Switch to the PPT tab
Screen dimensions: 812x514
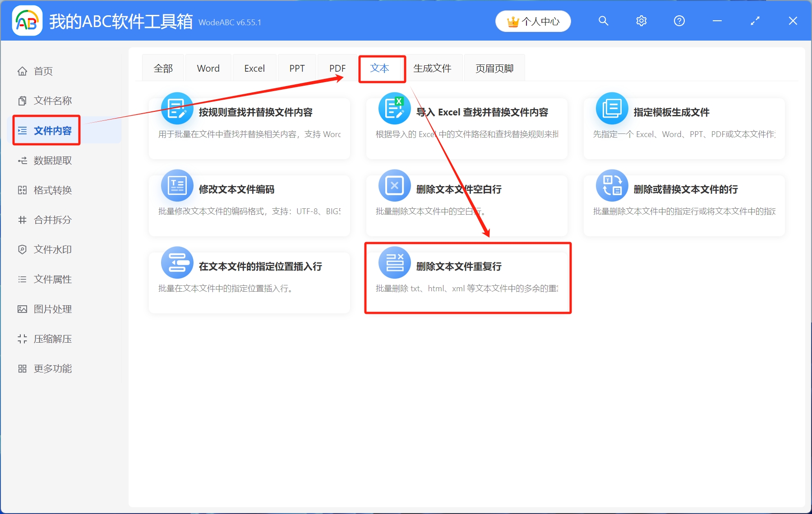(297, 68)
